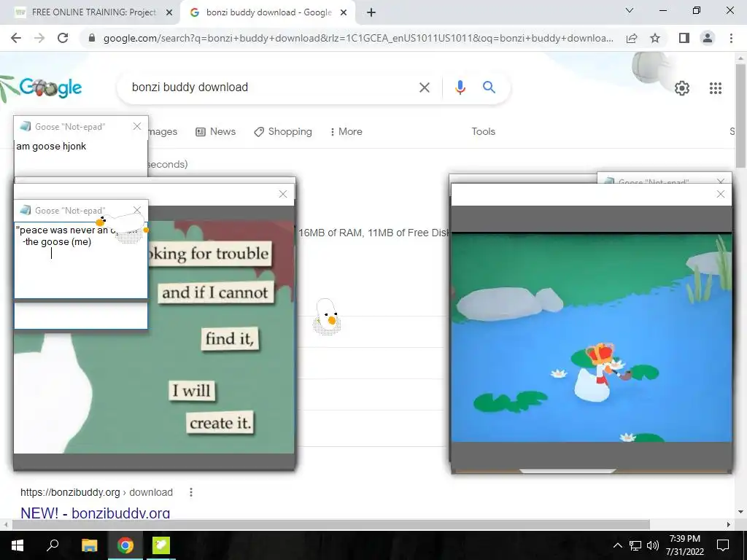Open the volume control tray icon
This screenshot has width=747, height=560.
click(653, 545)
